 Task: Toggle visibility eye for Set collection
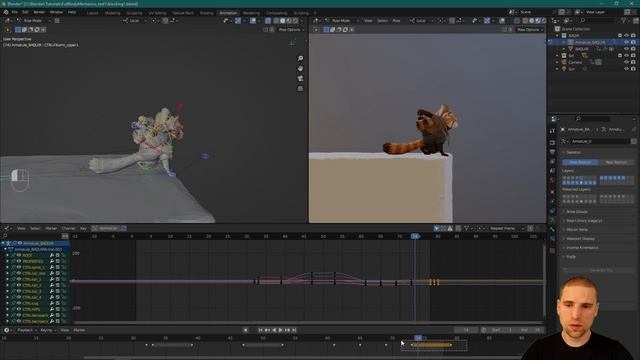tap(627, 56)
